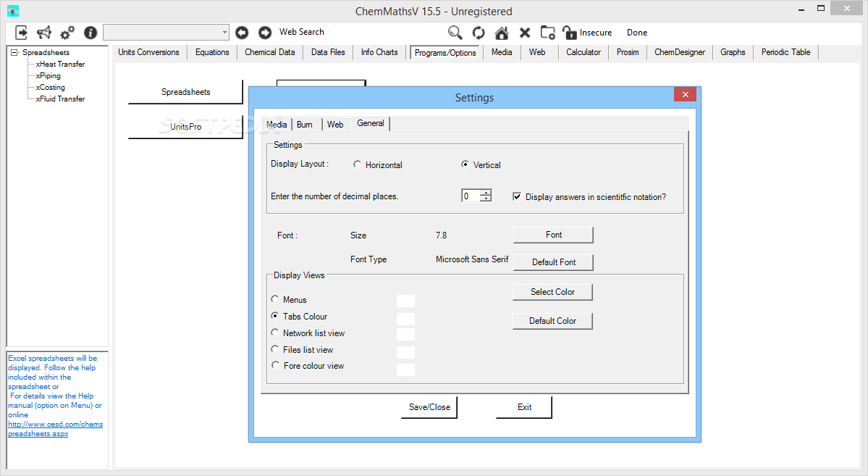This screenshot has width=868, height=476.
Task: Open the Units Conversions tab
Action: click(149, 52)
